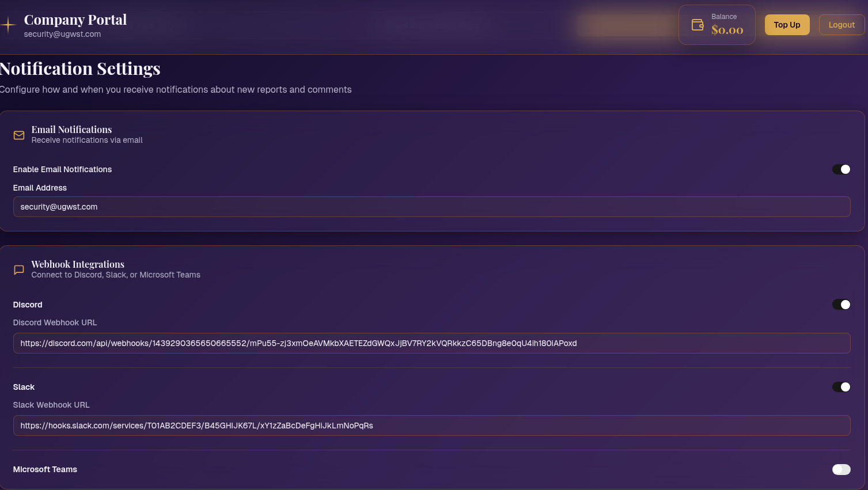Switch off the Slack integration toggle
This screenshot has height=490, width=868.
[x=841, y=387]
